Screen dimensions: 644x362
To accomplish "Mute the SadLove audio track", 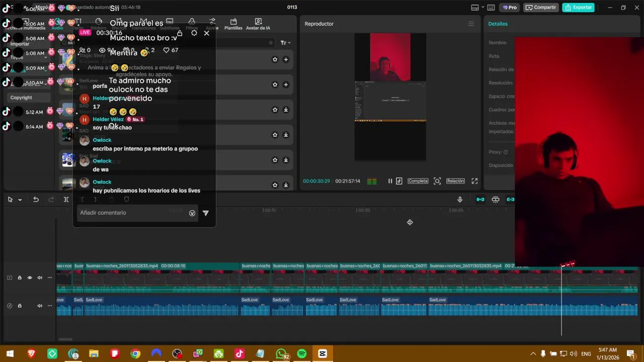I will point(39,306).
